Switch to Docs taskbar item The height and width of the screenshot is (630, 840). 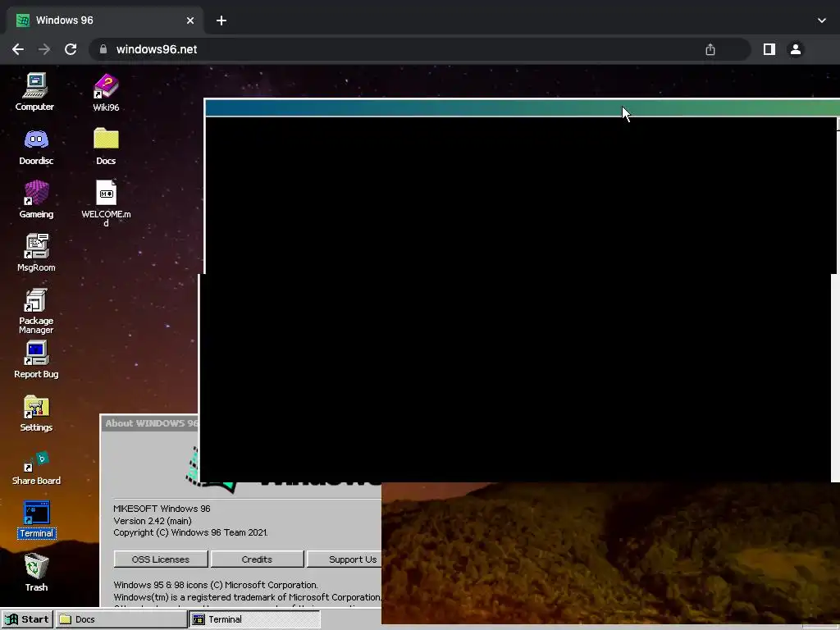coord(121,619)
